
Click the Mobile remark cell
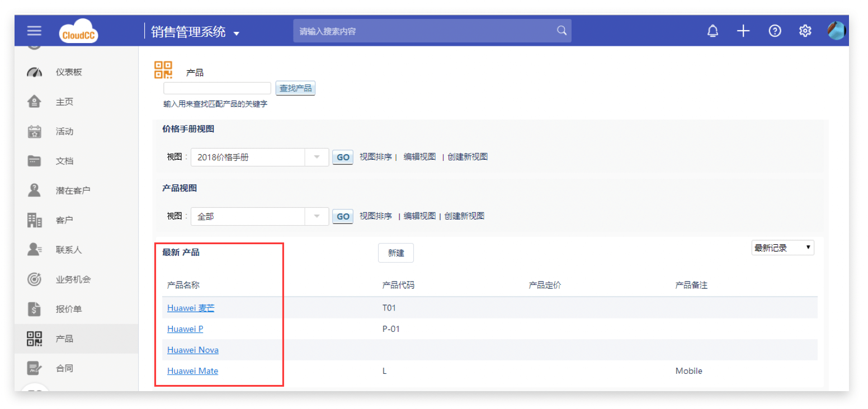point(689,371)
